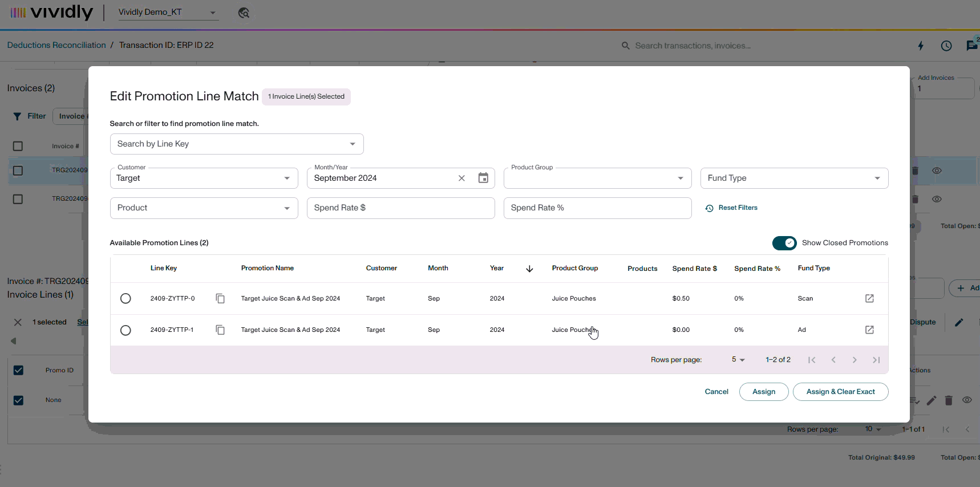This screenshot has height=487, width=980.
Task: Change rows per page from 5
Action: pyautogui.click(x=738, y=360)
